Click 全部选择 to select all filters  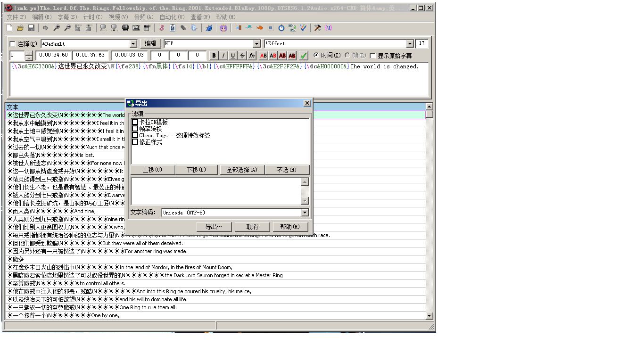tap(242, 170)
